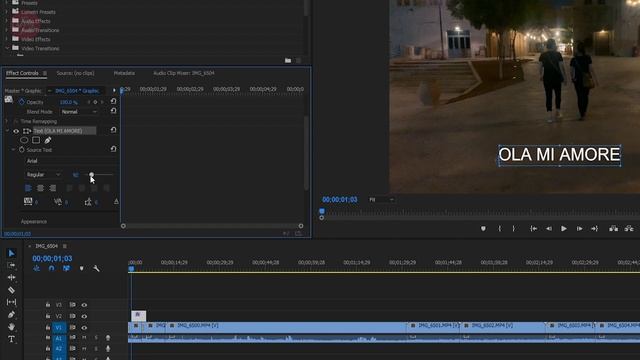This screenshot has height=360, width=640.
Task: Mark Out point in Program Monitor
Action: click(x=514, y=229)
